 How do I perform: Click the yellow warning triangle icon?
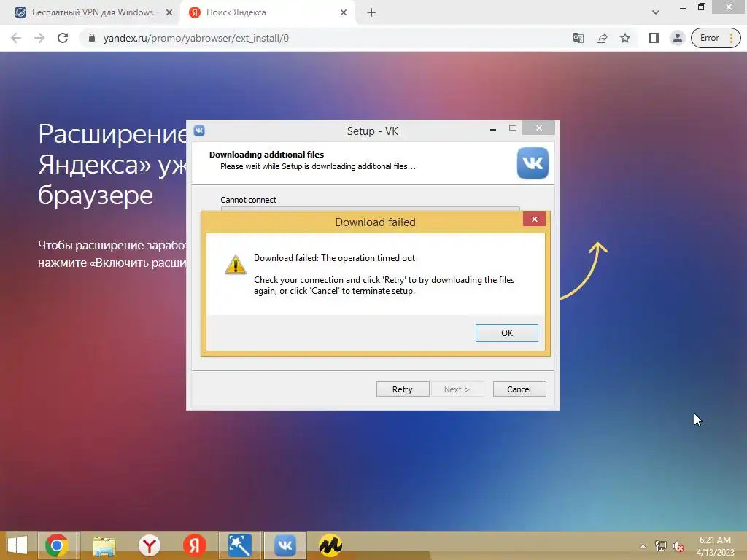click(x=236, y=265)
